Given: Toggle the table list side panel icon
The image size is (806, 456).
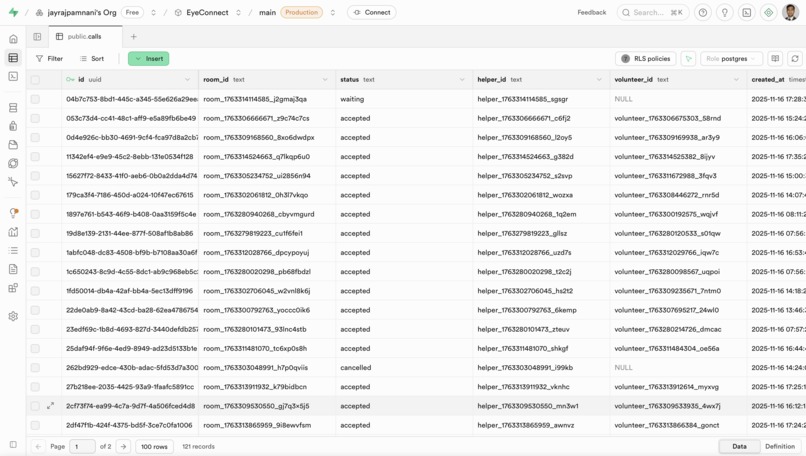Looking at the screenshot, I should [x=37, y=37].
